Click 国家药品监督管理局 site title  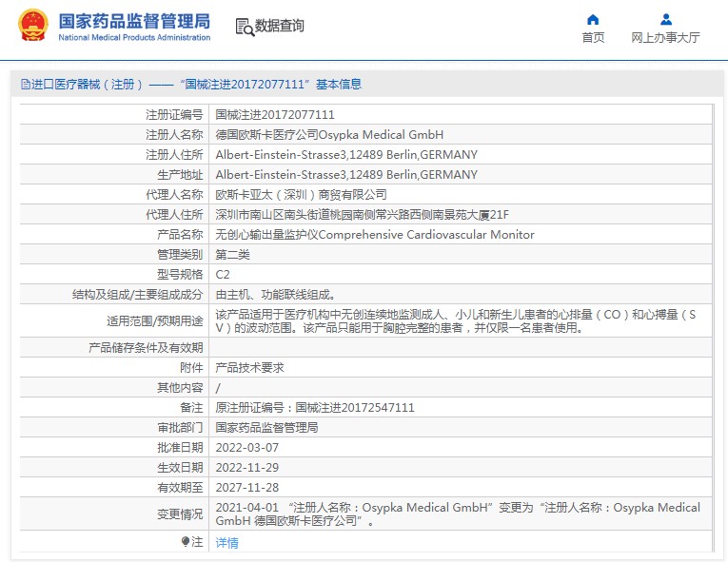pyautogui.click(x=134, y=21)
